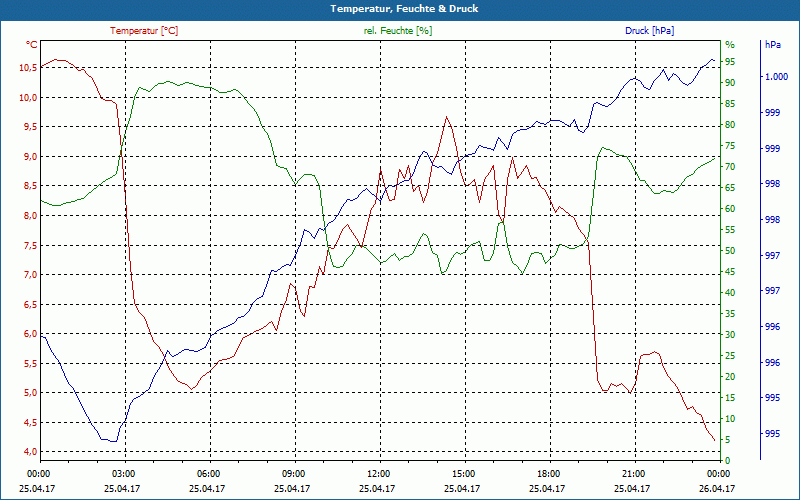Select the '1.000' pressure axis label
Screen dimensions: 800x500
coord(776,77)
